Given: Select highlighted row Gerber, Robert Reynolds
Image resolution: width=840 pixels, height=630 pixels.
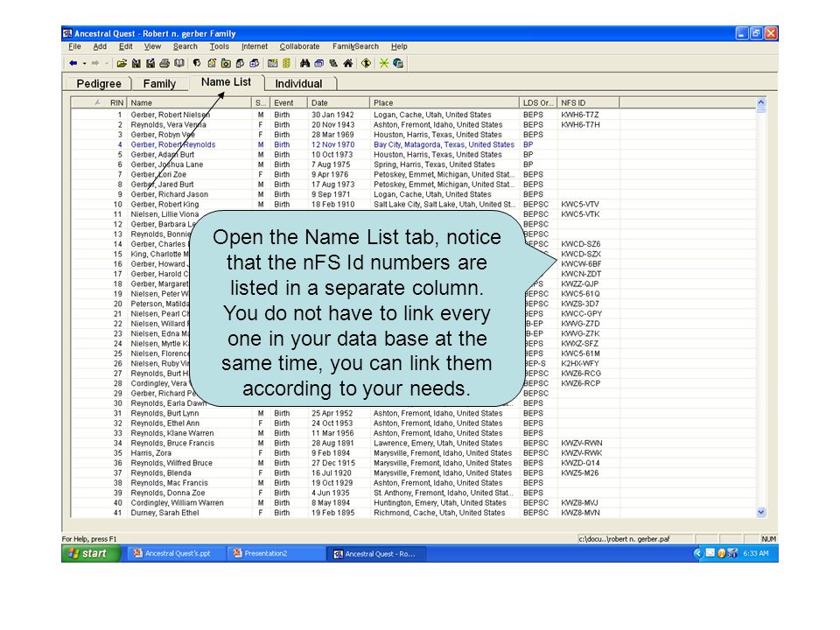Looking at the screenshot, I should [412, 144].
